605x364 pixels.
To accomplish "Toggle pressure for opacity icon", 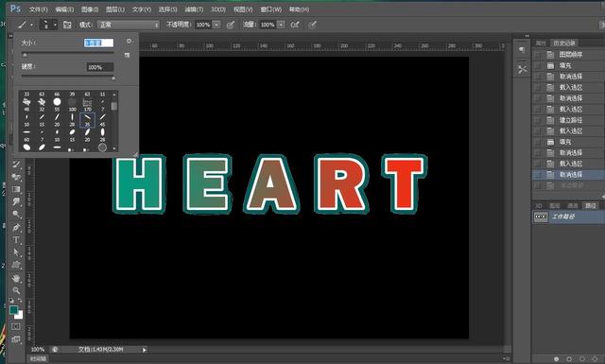I will pos(231,25).
